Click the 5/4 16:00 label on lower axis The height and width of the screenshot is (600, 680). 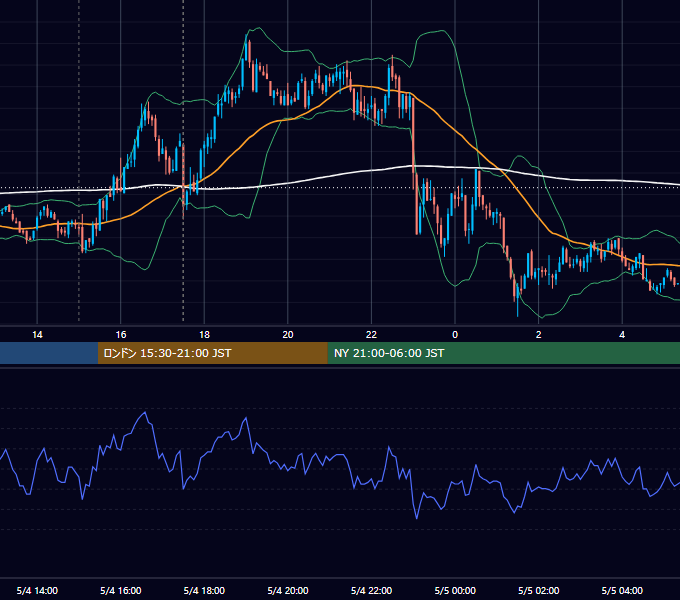(x=121, y=590)
